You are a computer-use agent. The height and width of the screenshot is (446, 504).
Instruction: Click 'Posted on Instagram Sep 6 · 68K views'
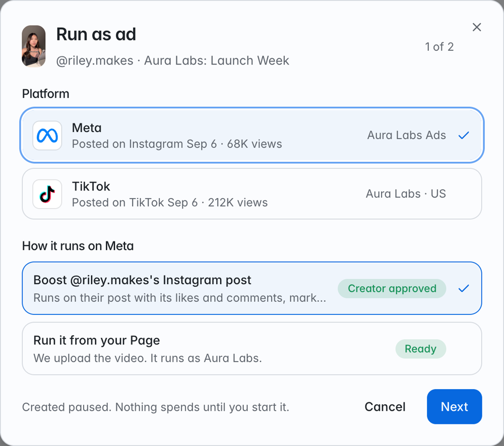coord(177,144)
